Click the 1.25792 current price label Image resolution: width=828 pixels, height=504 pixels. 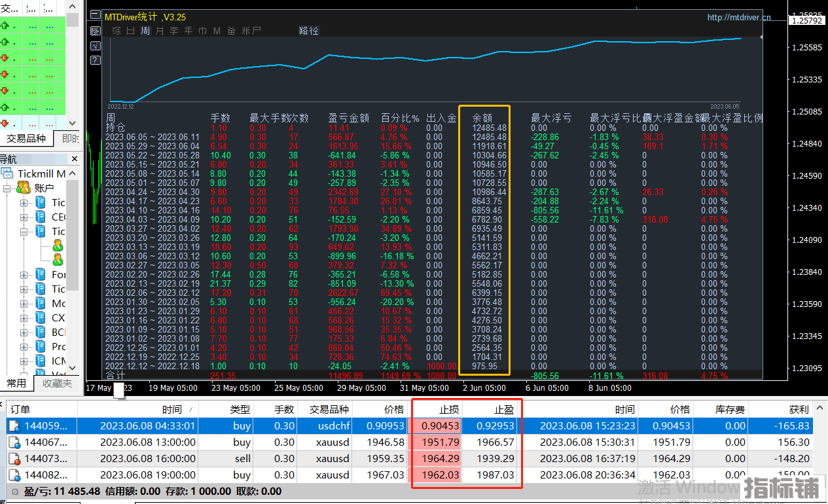(807, 20)
